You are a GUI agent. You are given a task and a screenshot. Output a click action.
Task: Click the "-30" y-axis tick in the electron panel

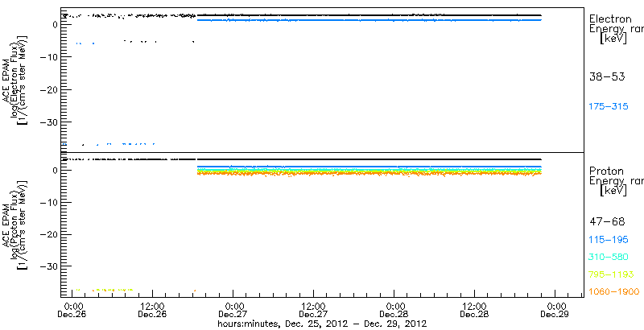[x=47, y=122]
